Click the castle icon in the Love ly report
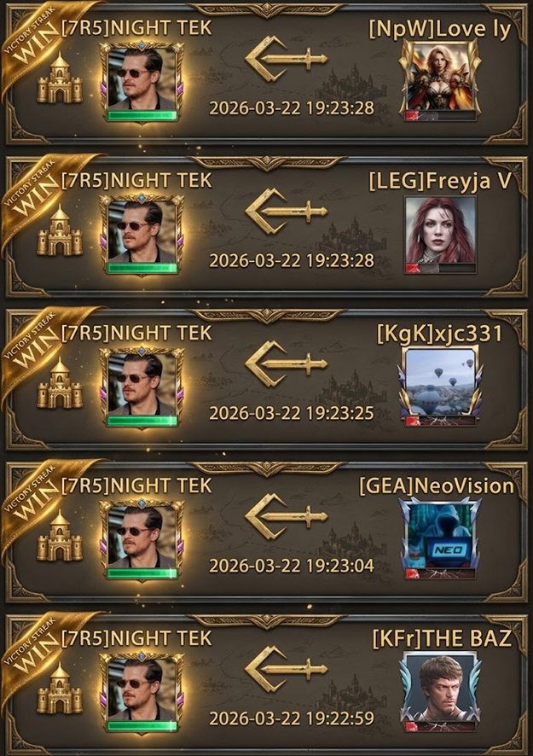 [60, 78]
